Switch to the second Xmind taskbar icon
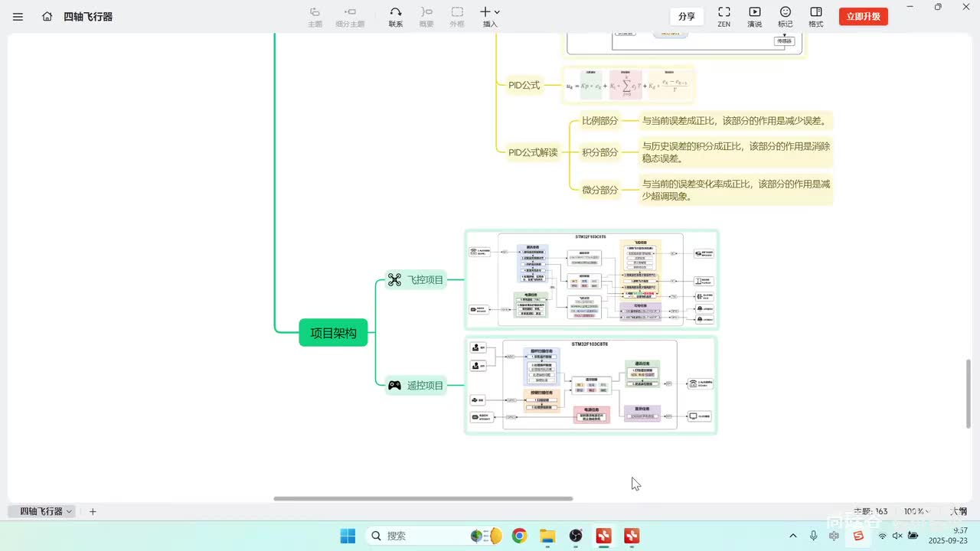Screen dimensions: 980x551 [632, 536]
